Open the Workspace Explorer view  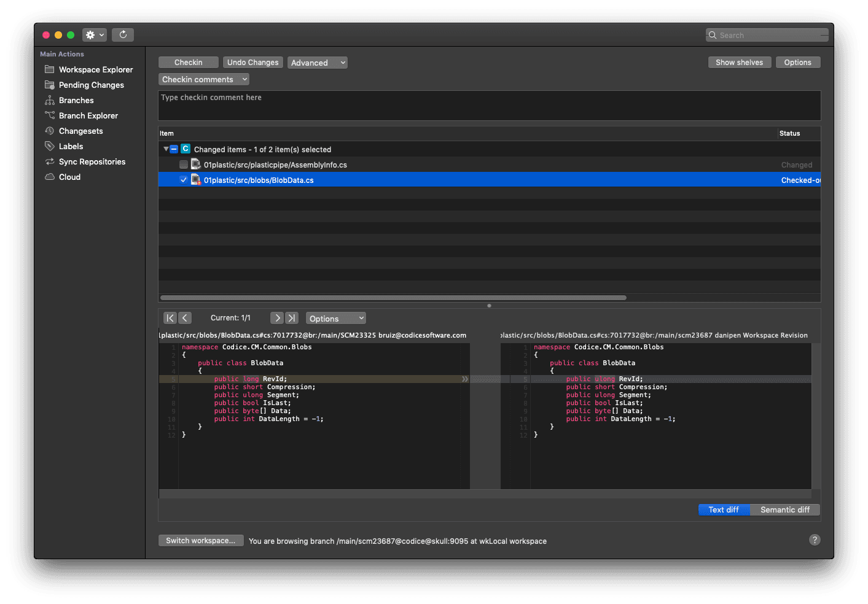point(95,69)
